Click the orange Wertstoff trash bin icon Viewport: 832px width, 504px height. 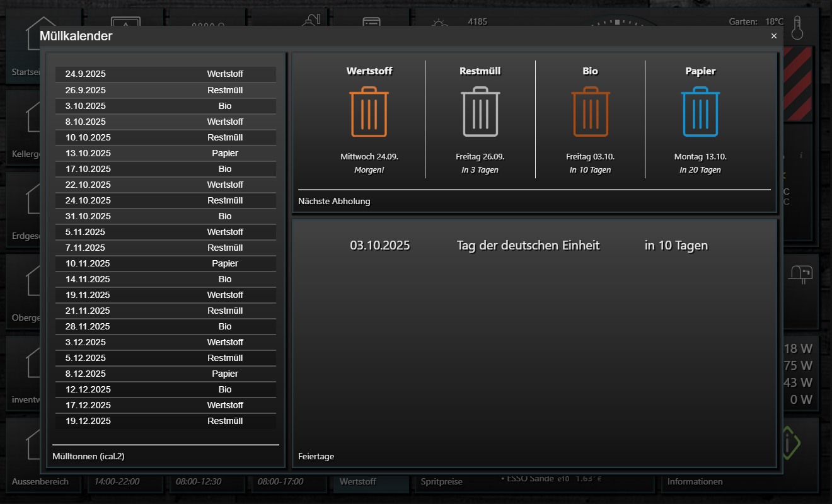(369, 112)
